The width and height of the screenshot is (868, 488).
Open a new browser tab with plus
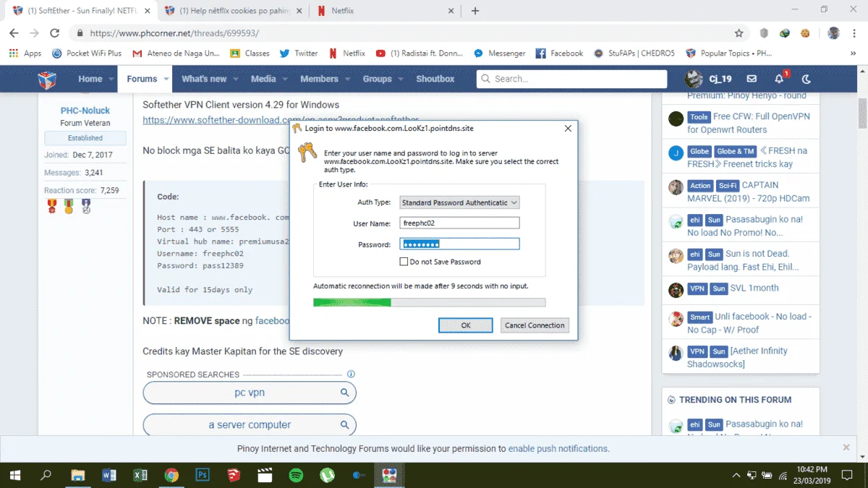pyautogui.click(x=475, y=11)
